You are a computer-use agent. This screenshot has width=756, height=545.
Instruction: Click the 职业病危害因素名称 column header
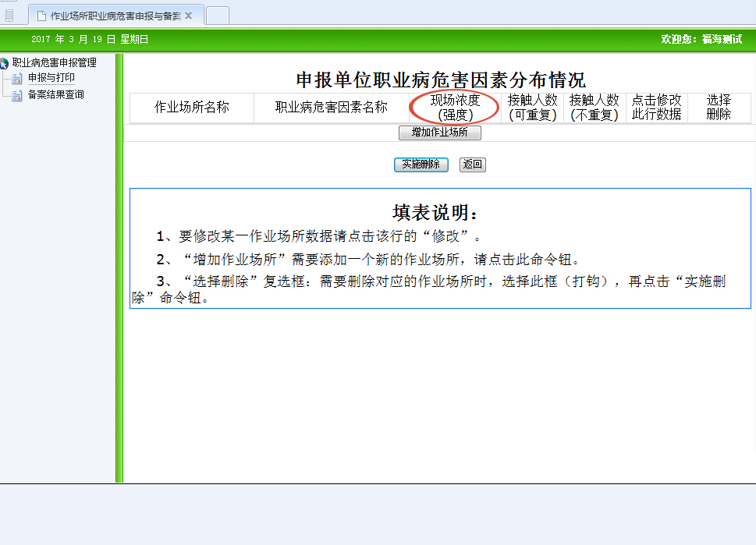[331, 108]
